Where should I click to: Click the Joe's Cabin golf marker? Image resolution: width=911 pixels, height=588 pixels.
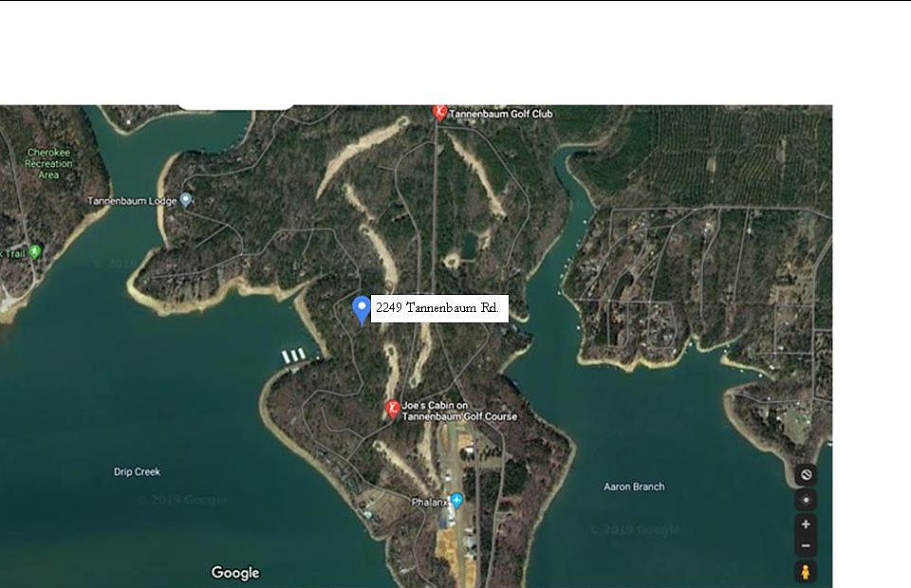click(393, 409)
